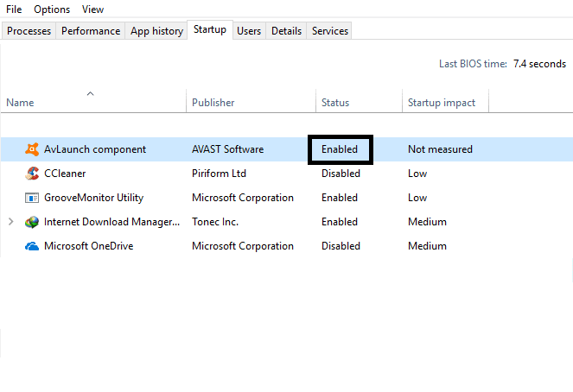Select the CCleaner Disabled status cell
The image size is (573, 392).
[x=341, y=174]
